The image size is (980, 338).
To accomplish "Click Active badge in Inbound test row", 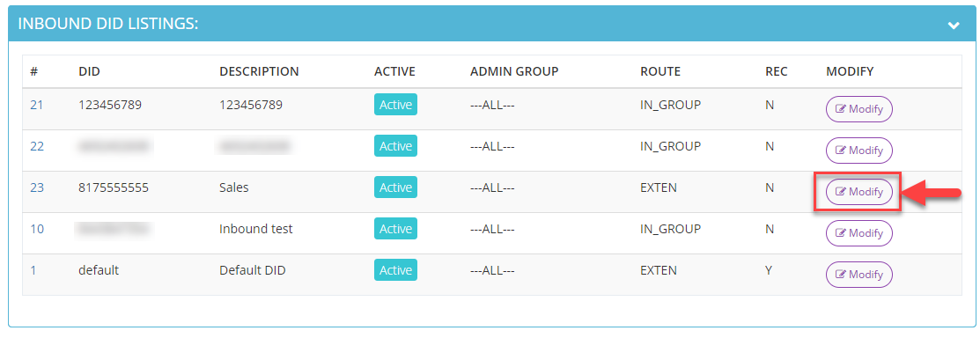I will point(395,229).
